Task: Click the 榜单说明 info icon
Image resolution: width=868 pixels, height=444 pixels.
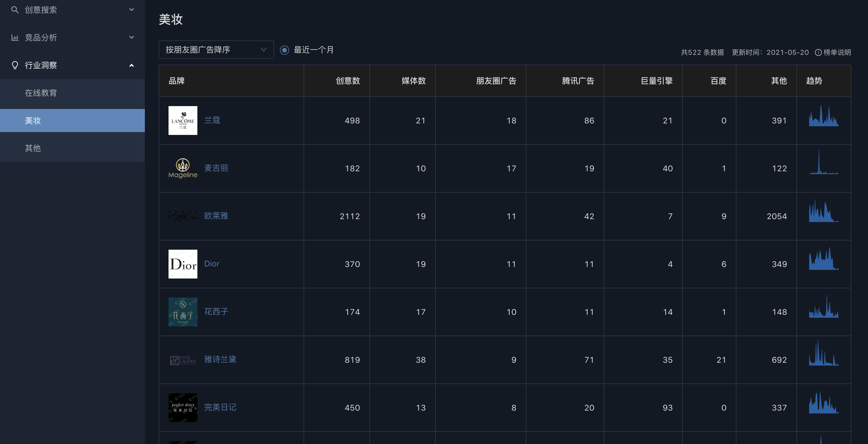Action: pyautogui.click(x=818, y=52)
